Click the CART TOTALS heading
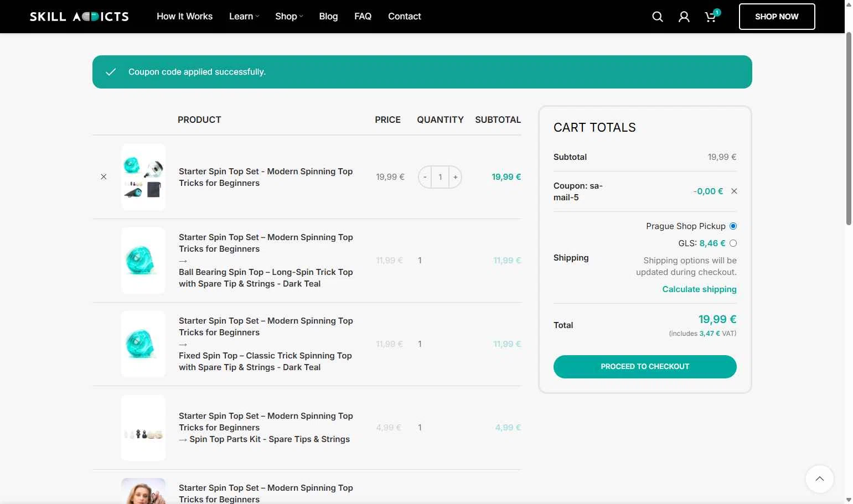This screenshot has height=504, width=853. [594, 128]
